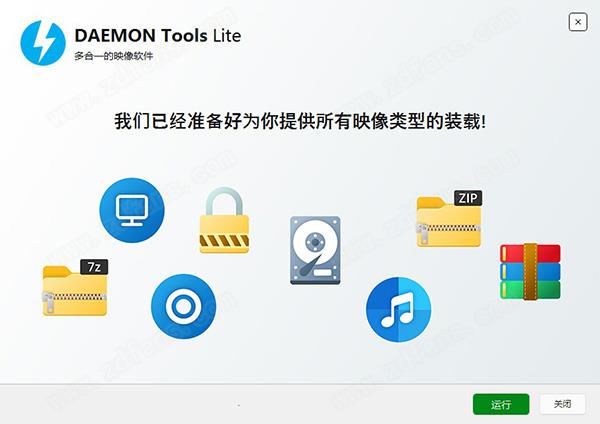Click the DAEMON Tools Lite title text
Screen dimensions: 600x424
coord(158,36)
